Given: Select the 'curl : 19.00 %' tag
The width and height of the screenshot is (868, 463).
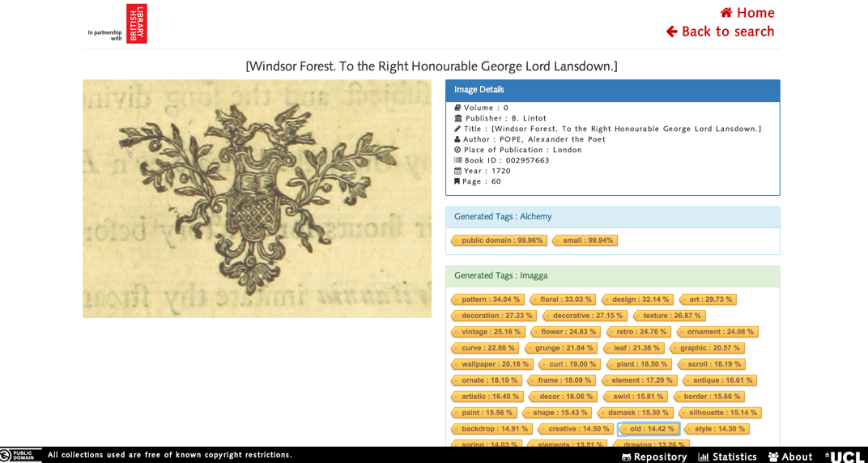Looking at the screenshot, I should coord(570,364).
